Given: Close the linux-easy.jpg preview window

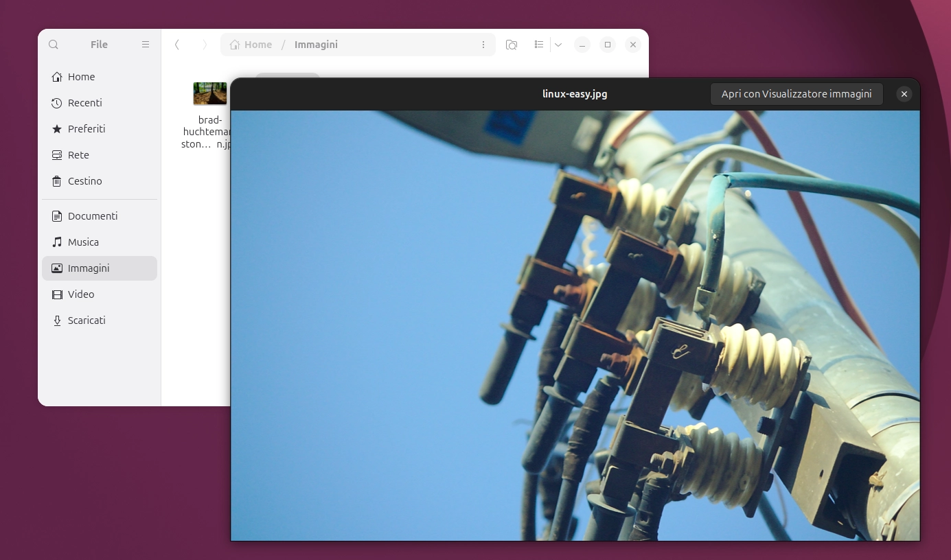Looking at the screenshot, I should pos(904,94).
